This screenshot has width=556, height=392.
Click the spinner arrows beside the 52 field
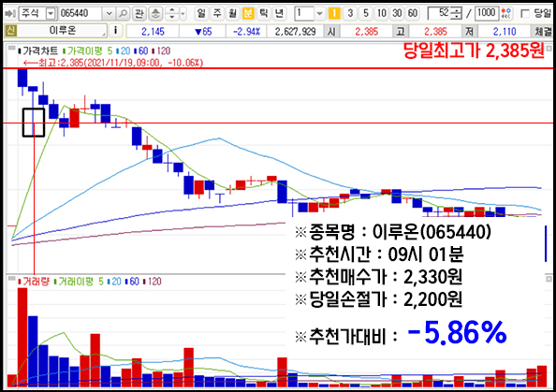457,13
